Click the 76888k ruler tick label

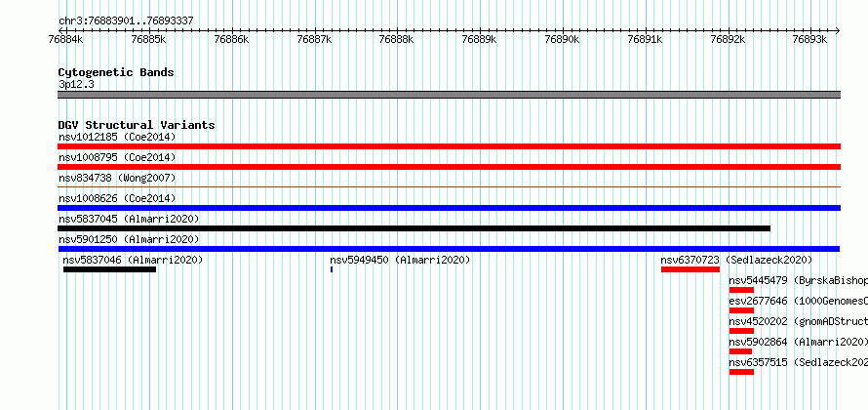click(x=396, y=39)
